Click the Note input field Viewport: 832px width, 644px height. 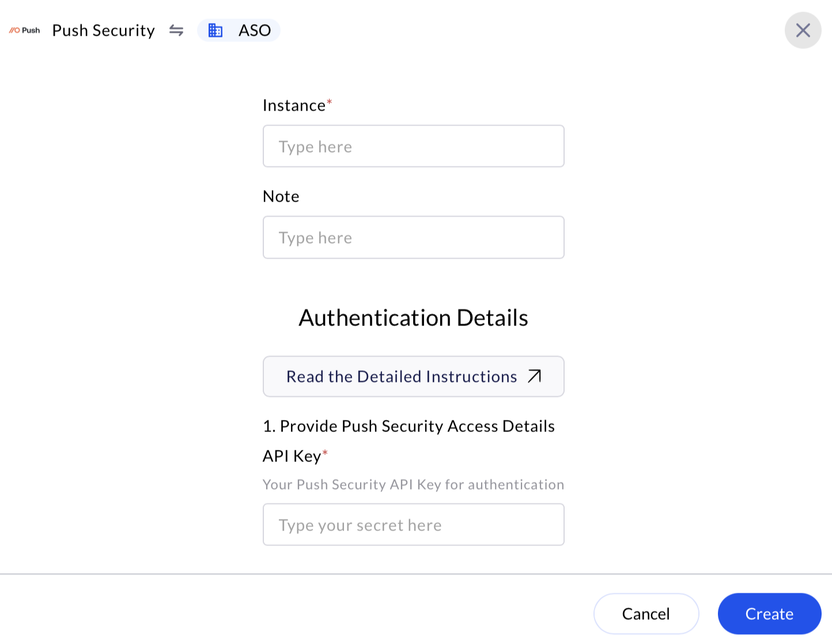[413, 237]
